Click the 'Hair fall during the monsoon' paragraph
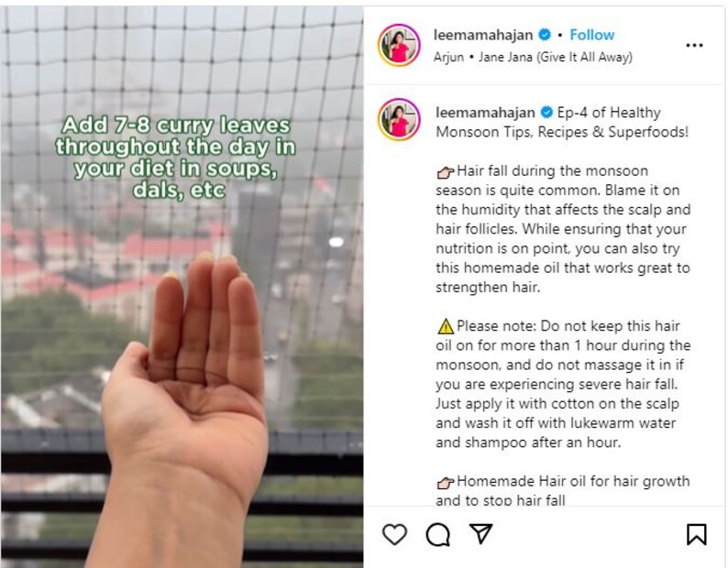Screen dimensions: 728x568 pyautogui.click(x=563, y=229)
